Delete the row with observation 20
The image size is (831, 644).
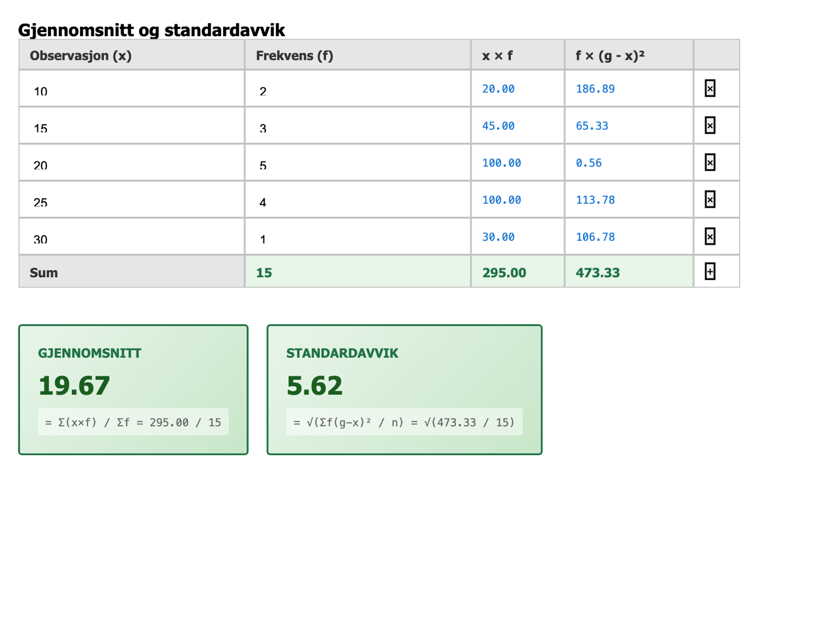click(710, 162)
